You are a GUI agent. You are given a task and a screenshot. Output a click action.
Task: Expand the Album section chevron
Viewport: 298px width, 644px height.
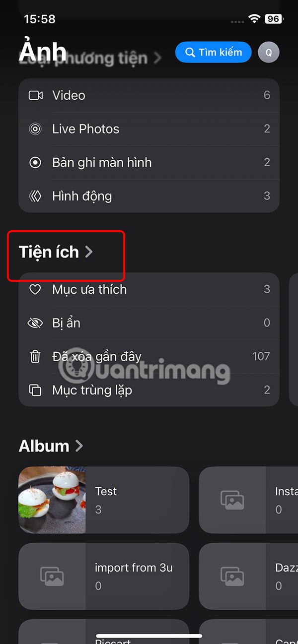tap(79, 446)
